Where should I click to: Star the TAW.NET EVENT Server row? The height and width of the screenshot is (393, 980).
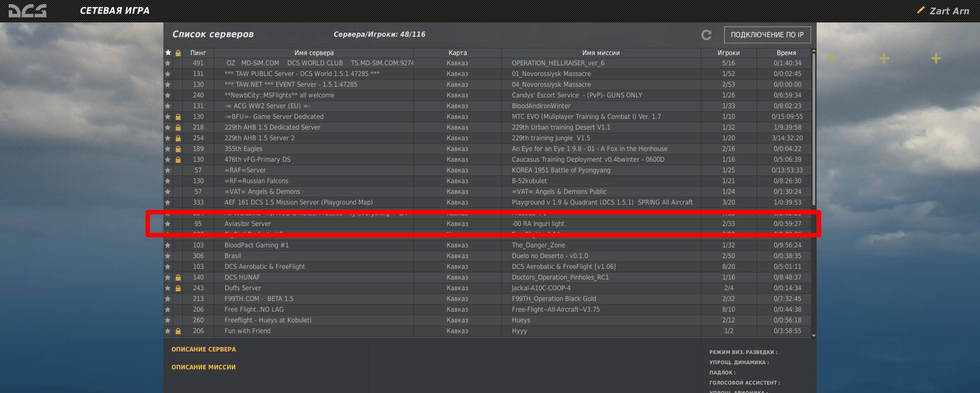168,85
